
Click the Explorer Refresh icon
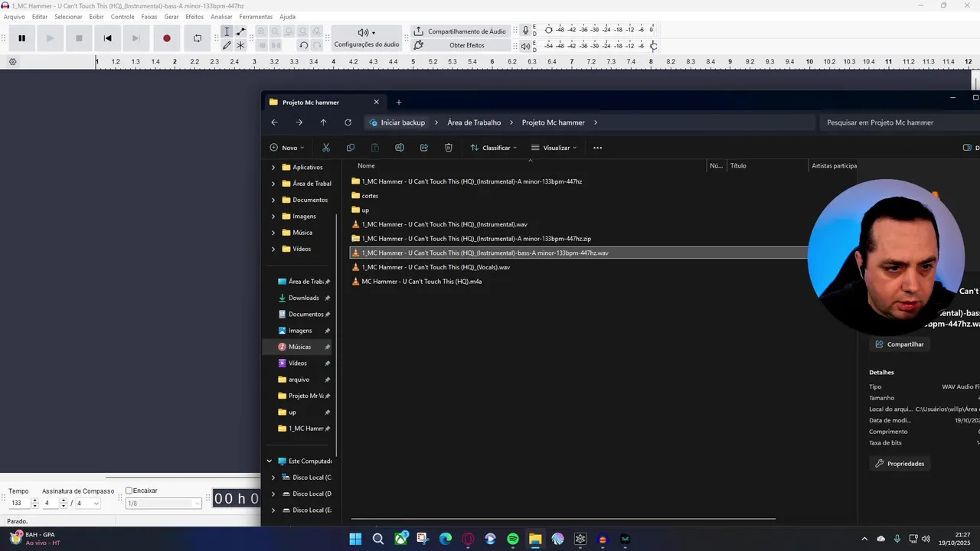[x=348, y=122]
